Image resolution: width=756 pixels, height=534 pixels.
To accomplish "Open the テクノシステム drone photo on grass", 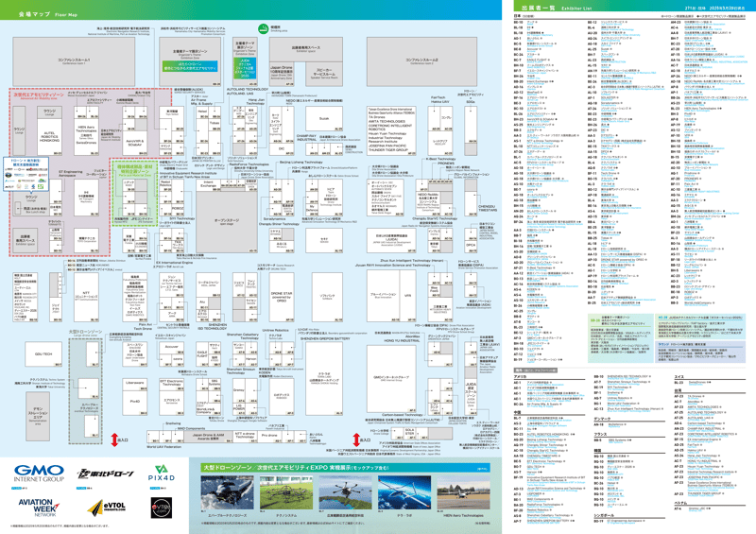I will (x=286, y=493).
